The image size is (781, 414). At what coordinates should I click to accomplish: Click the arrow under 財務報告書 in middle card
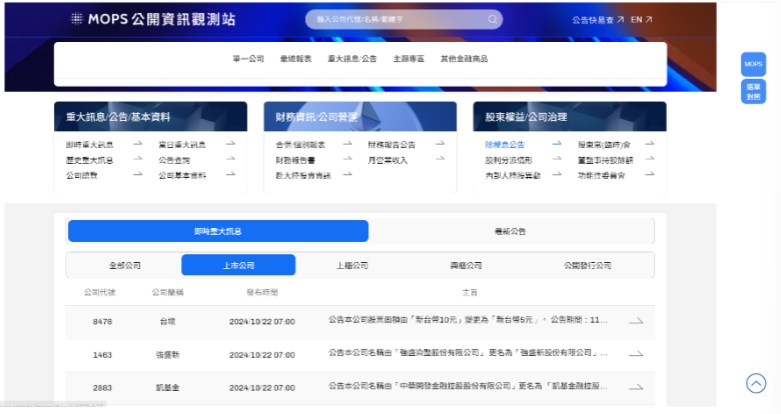tap(347, 174)
